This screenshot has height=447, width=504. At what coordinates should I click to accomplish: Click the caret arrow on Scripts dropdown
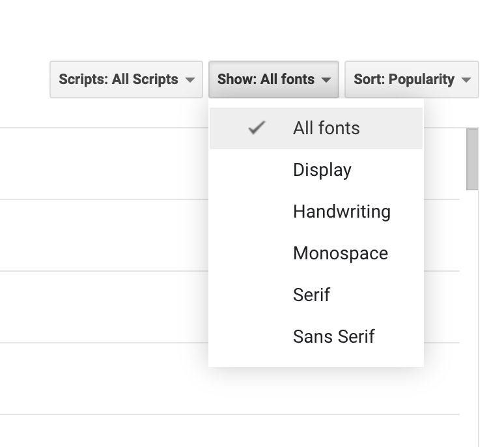[190, 80]
